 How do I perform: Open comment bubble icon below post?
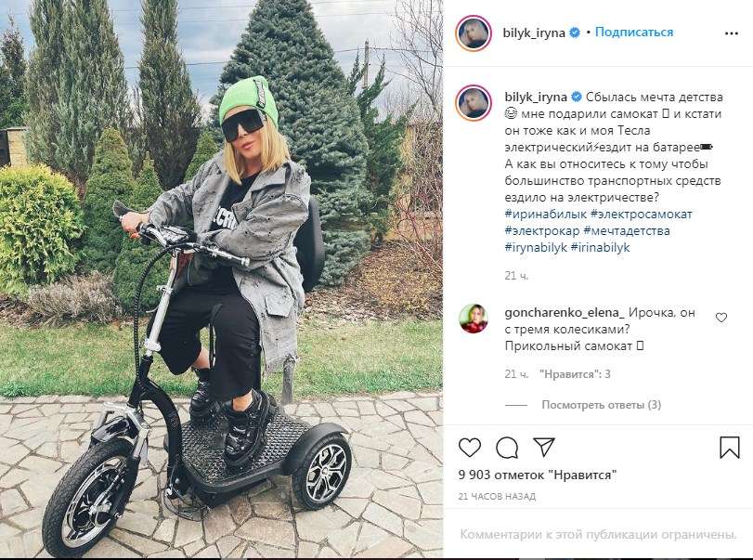pos(507,448)
